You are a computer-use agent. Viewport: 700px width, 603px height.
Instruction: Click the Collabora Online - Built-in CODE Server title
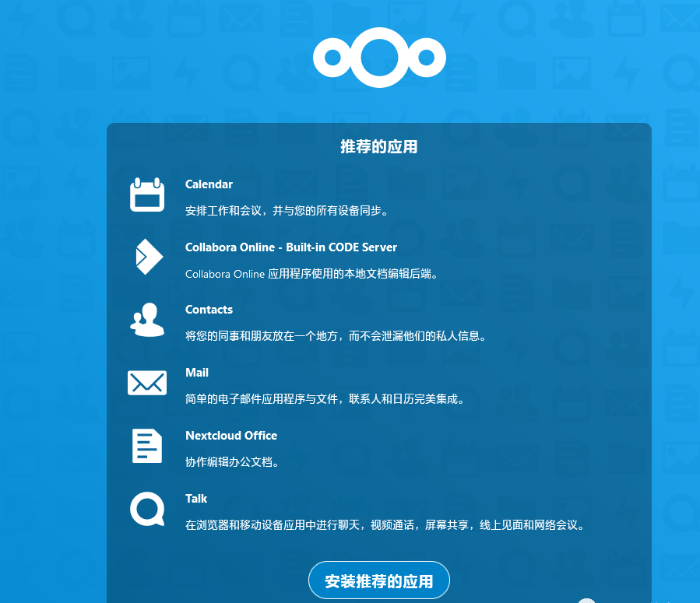[x=291, y=247]
